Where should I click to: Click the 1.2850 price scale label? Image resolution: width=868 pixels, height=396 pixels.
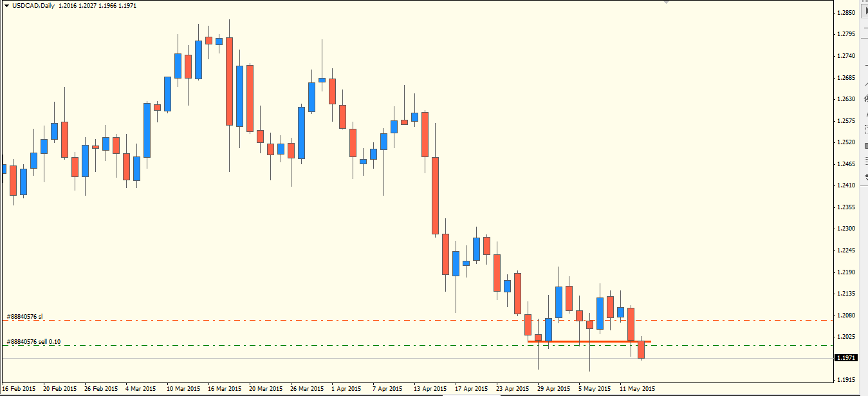pos(847,13)
